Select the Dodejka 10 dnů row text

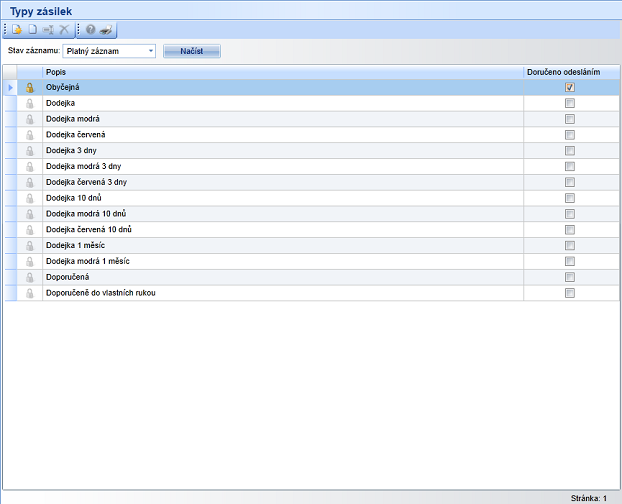click(x=73, y=198)
